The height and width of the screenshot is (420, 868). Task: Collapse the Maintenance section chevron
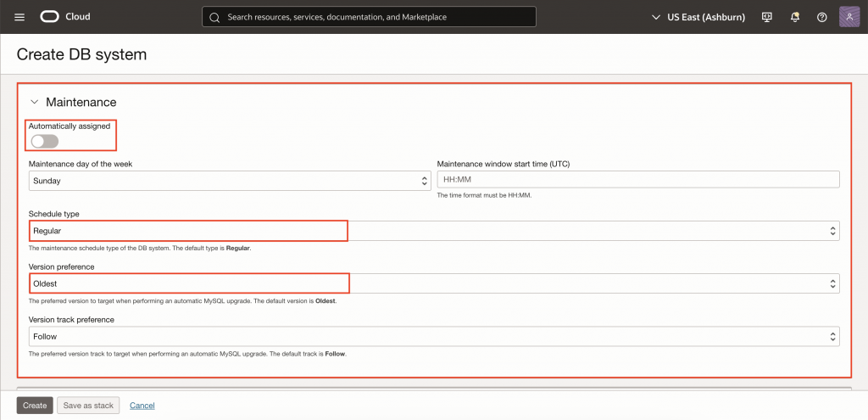pyautogui.click(x=35, y=102)
